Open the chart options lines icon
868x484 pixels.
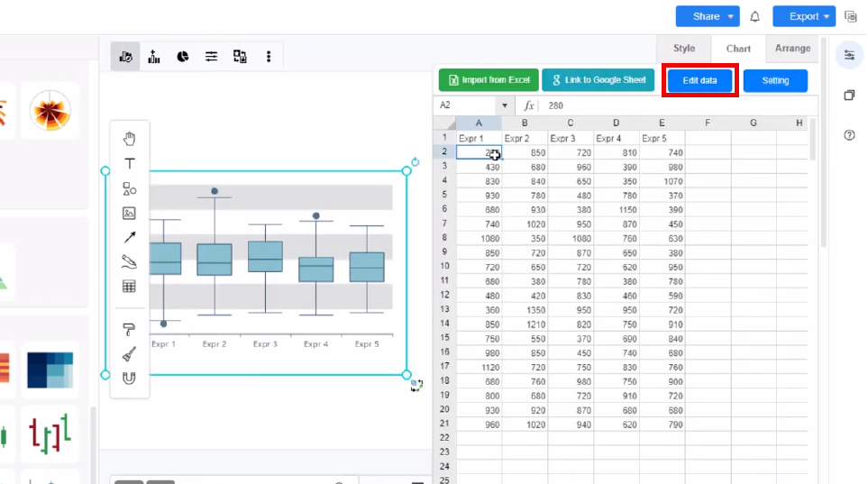point(212,57)
